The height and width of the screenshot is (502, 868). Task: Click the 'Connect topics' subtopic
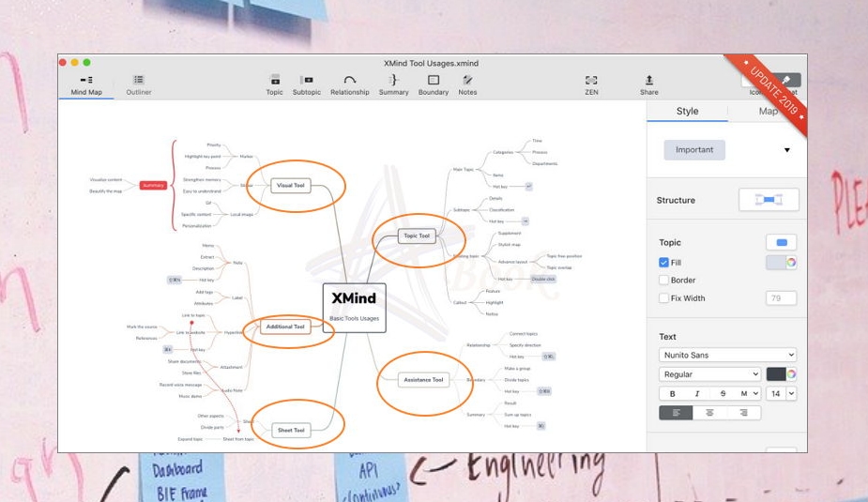pyautogui.click(x=524, y=334)
